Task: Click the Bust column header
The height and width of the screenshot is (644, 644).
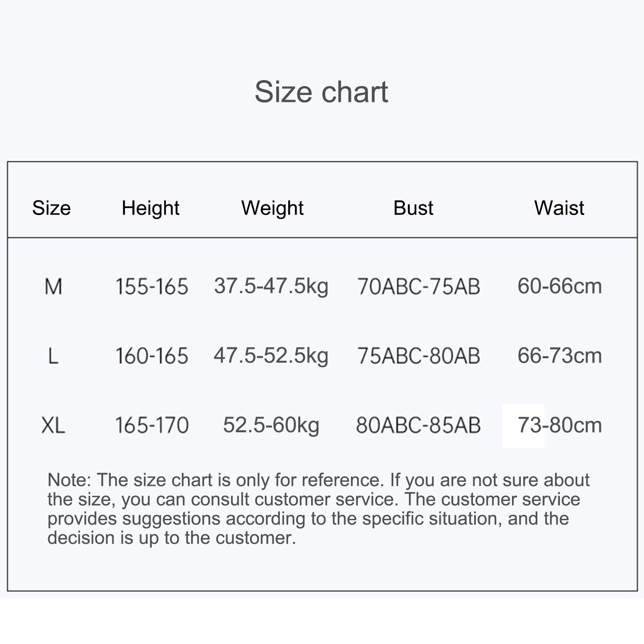Action: [x=413, y=208]
